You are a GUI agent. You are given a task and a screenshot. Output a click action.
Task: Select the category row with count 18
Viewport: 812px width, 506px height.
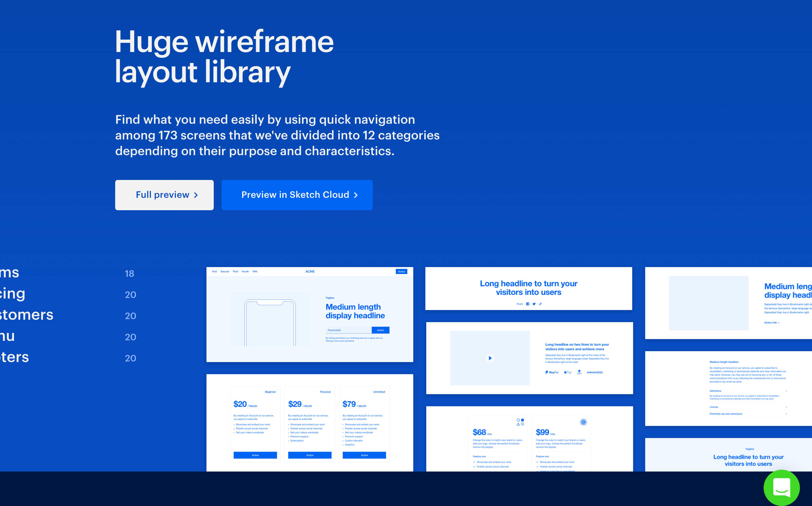click(x=69, y=273)
